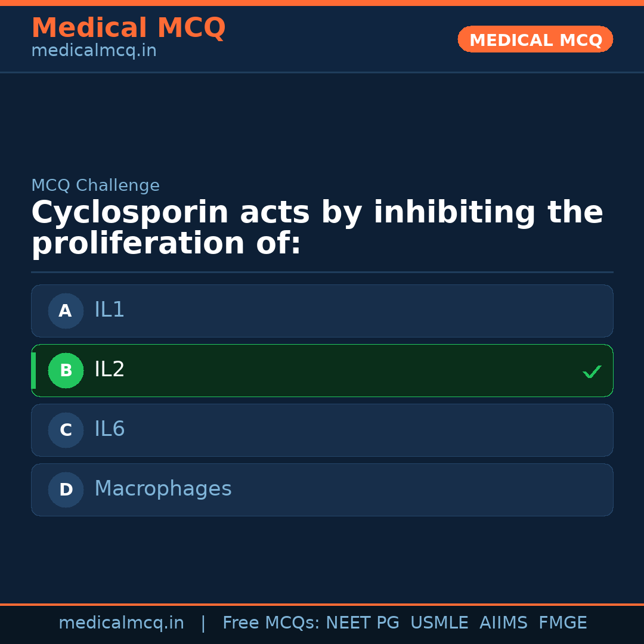Click the USMLE footer text
This screenshot has height=644, width=644.
point(439,623)
